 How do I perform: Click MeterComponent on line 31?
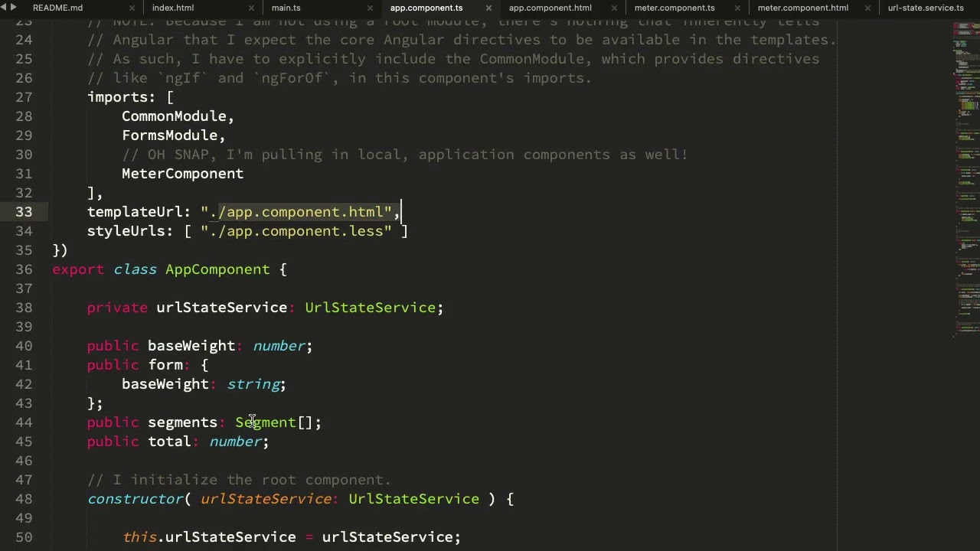point(182,174)
